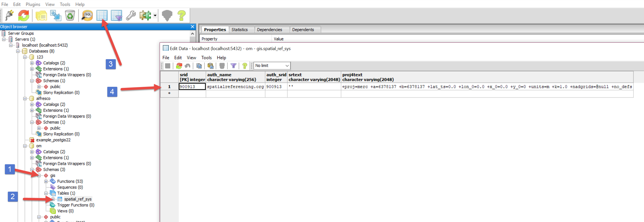
Task: Switch to the Statistics tab
Action: coord(239,30)
